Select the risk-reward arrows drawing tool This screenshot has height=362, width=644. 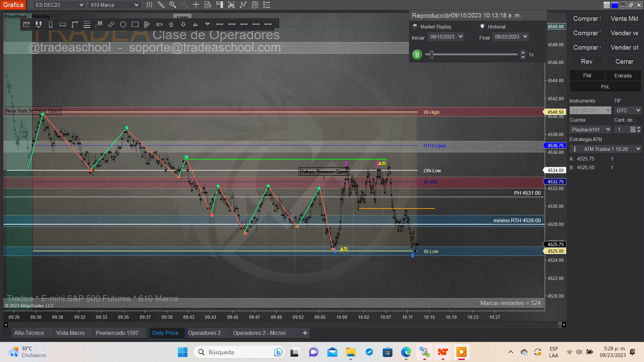click(x=39, y=24)
